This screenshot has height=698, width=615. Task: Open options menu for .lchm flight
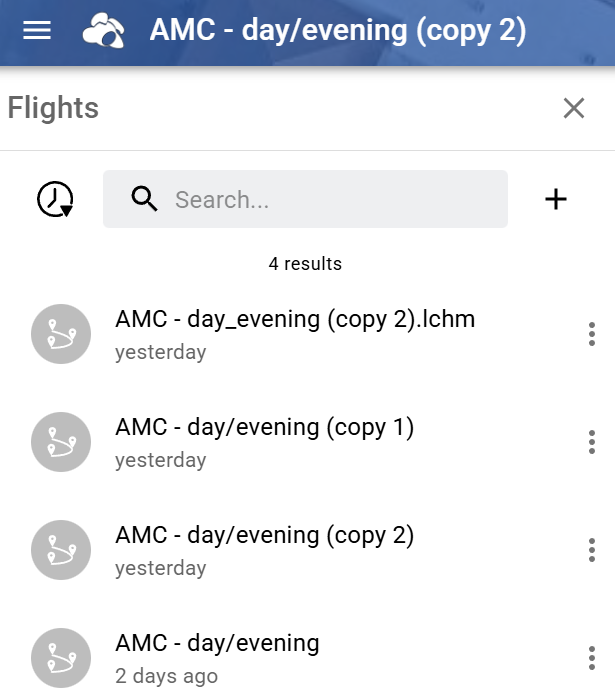pyautogui.click(x=592, y=334)
